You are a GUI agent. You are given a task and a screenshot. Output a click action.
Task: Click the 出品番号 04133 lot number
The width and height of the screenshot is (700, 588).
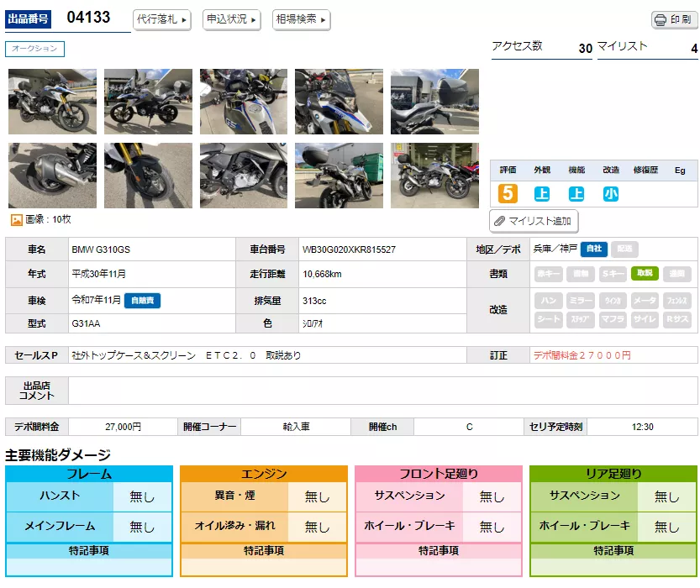click(x=88, y=18)
